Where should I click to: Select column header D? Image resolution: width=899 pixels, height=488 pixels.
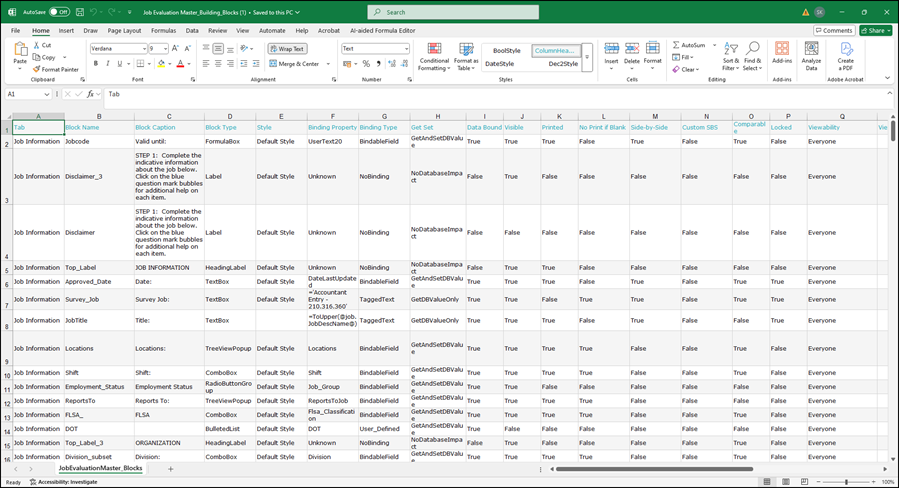[x=230, y=116]
